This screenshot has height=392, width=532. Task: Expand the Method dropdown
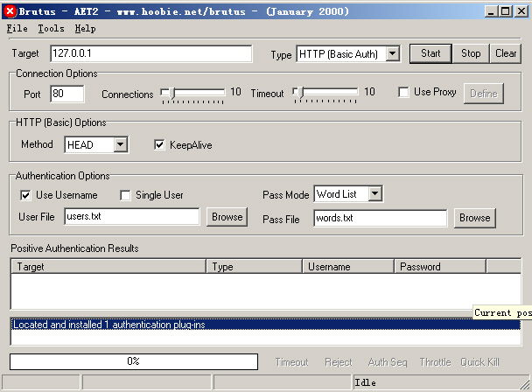(x=120, y=144)
